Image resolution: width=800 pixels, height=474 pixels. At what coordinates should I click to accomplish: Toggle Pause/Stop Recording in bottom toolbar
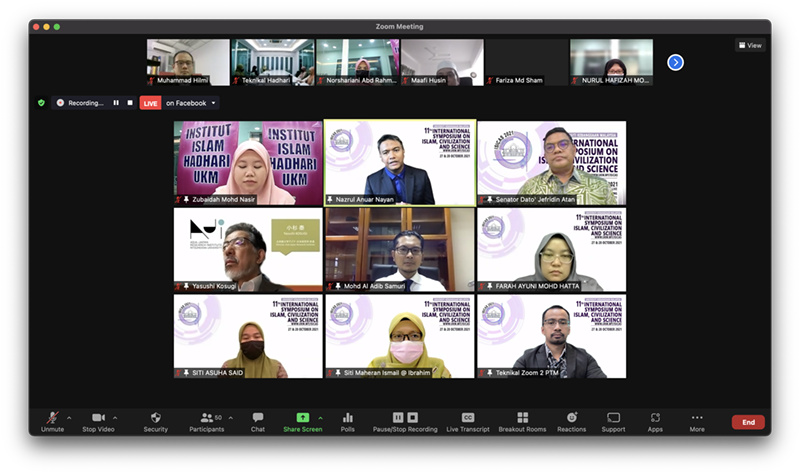(x=405, y=418)
